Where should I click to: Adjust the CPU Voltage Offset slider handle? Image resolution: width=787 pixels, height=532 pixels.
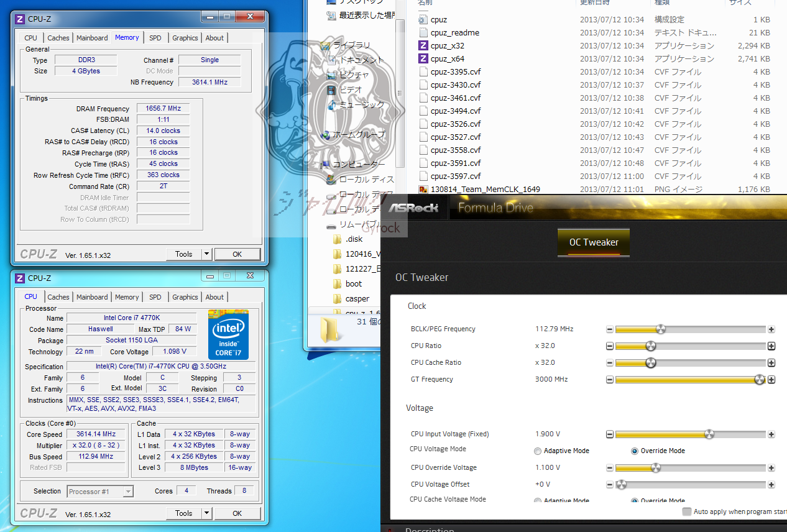(621, 485)
